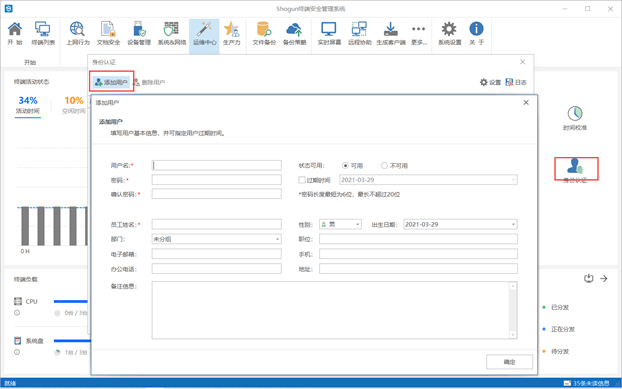Enable the 过期时间 expiry checkbox
Image resolution: width=622 pixels, height=389 pixels.
click(302, 180)
